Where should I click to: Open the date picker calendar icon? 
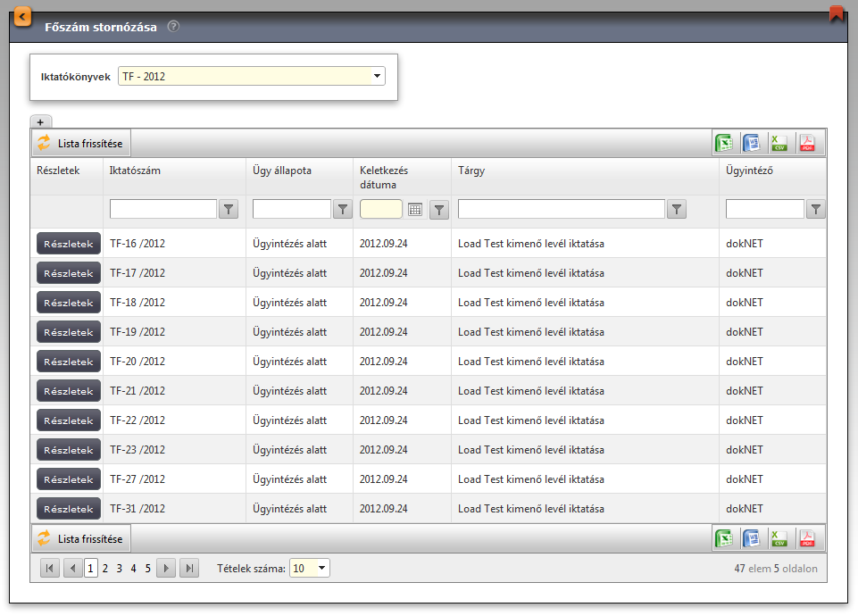point(415,210)
